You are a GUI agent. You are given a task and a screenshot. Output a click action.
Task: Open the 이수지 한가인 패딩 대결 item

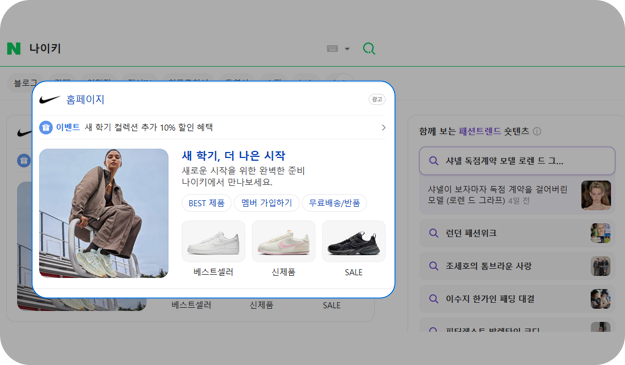tap(517, 299)
